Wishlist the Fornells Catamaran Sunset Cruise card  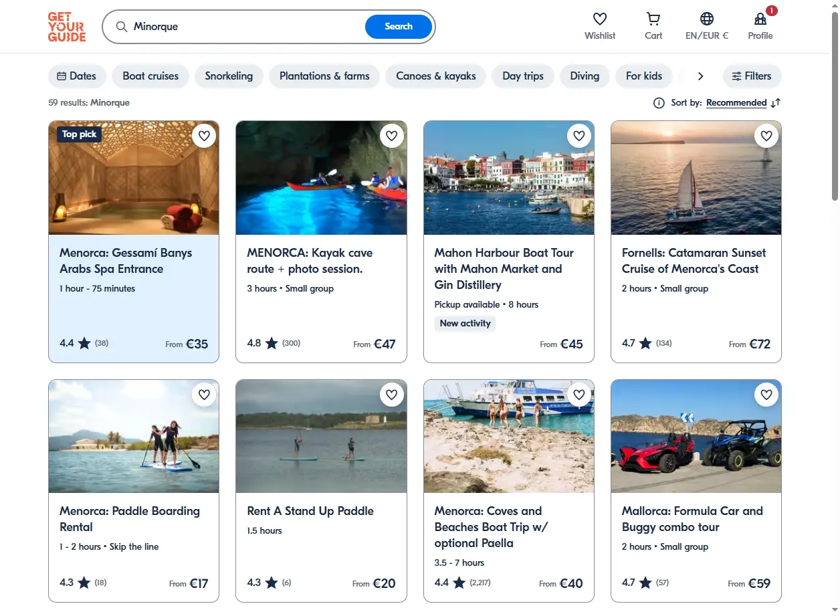pos(766,136)
